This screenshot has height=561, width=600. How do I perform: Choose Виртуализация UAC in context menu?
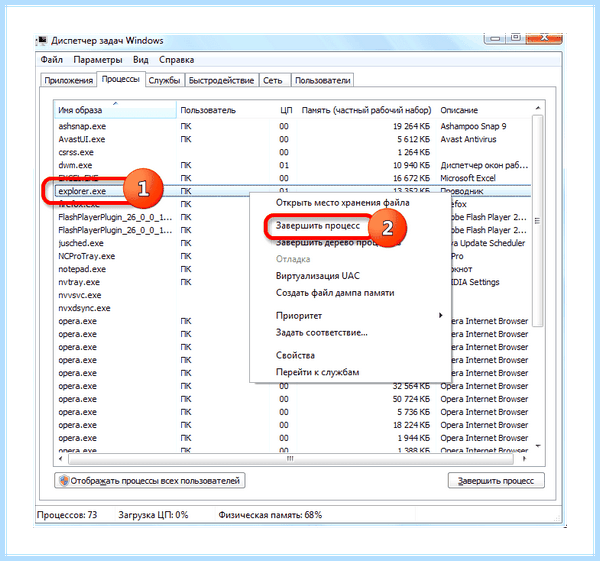click(318, 276)
